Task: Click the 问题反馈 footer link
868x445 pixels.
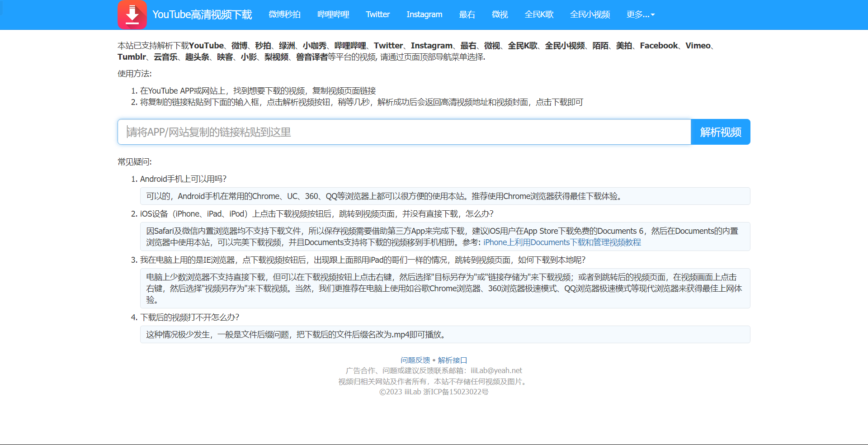Action: [x=415, y=360]
